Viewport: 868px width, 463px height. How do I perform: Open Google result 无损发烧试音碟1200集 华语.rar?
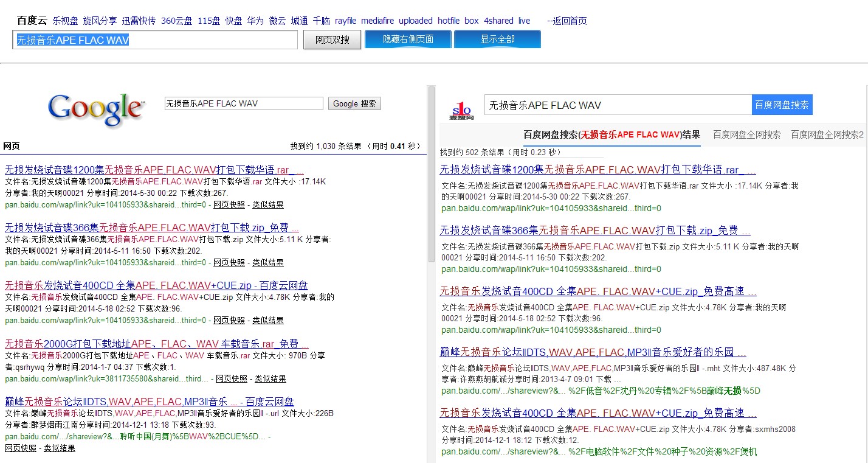[154, 170]
